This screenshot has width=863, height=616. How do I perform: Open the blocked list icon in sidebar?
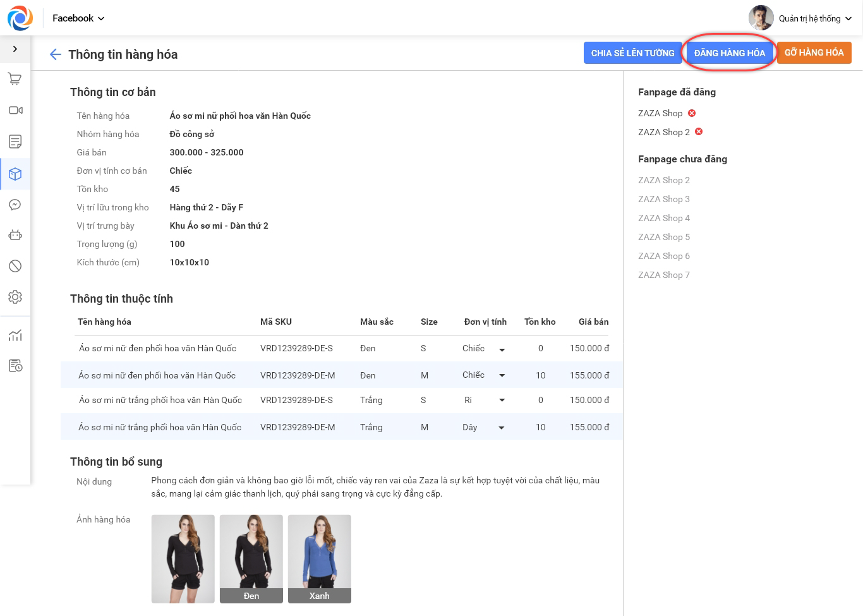pos(15,266)
